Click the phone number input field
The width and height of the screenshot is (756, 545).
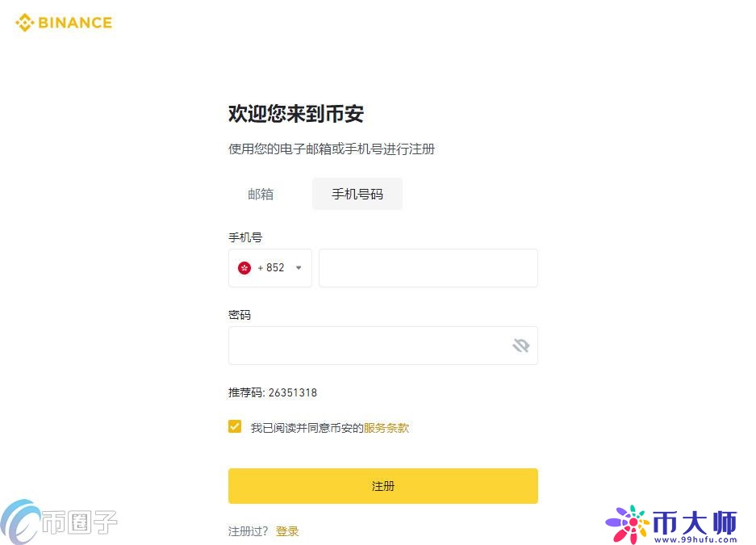point(428,267)
